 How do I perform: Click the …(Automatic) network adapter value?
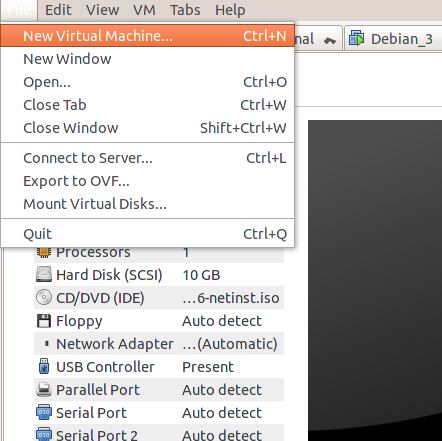point(230,344)
